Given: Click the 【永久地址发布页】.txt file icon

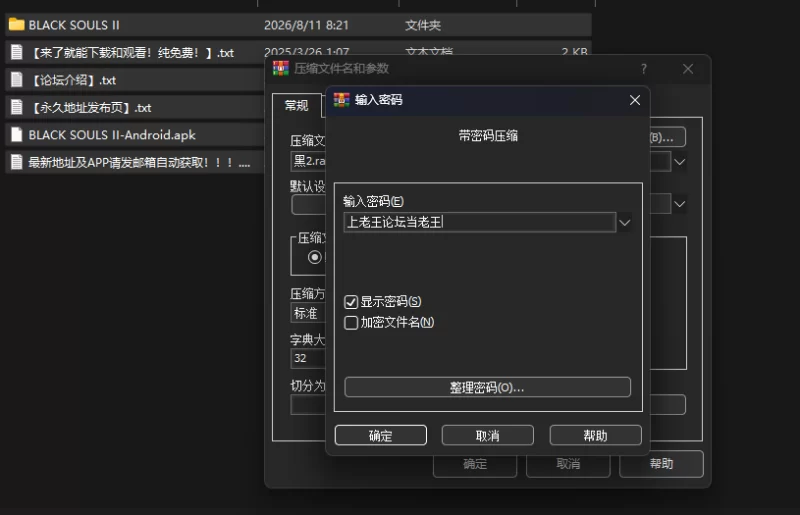Looking at the screenshot, I should click(x=17, y=107).
